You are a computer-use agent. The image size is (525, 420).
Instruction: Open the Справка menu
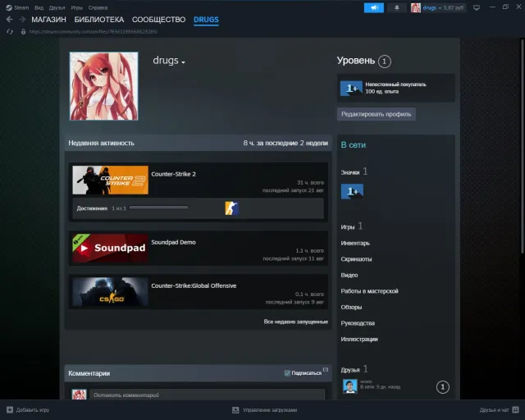(98, 7)
